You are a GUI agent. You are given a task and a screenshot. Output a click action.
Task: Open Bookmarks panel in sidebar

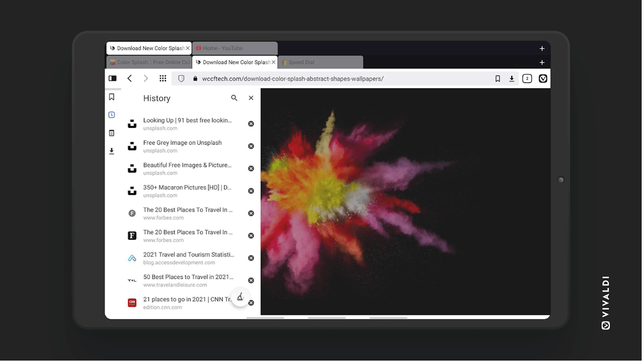[112, 97]
